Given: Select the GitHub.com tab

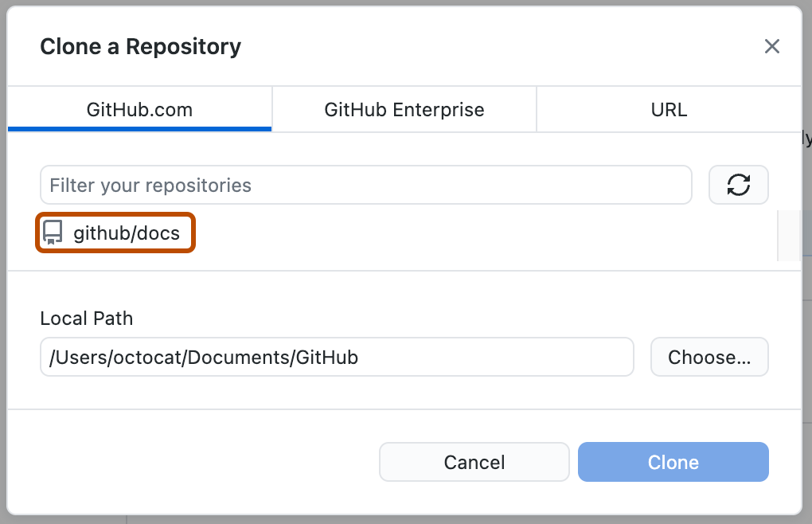Looking at the screenshot, I should [x=139, y=109].
